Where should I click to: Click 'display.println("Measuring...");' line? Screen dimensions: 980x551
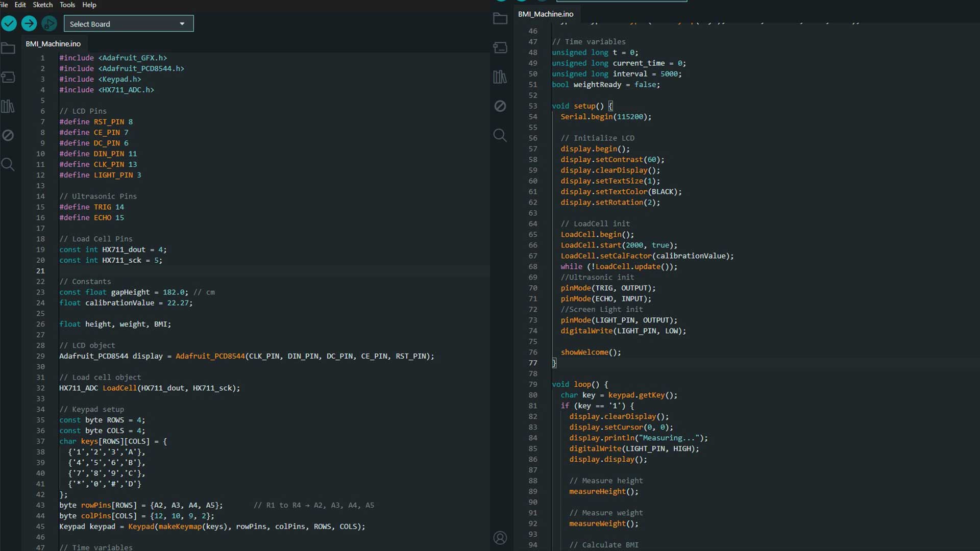(x=639, y=438)
